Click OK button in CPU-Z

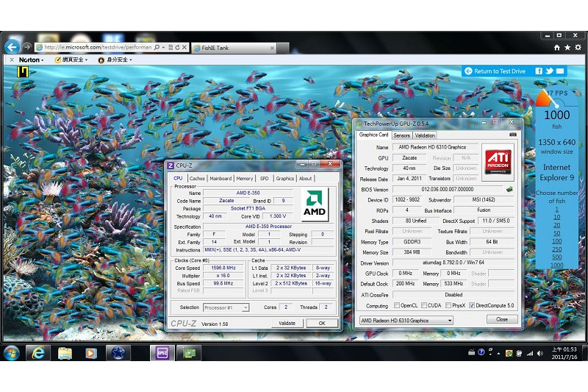[x=322, y=323]
